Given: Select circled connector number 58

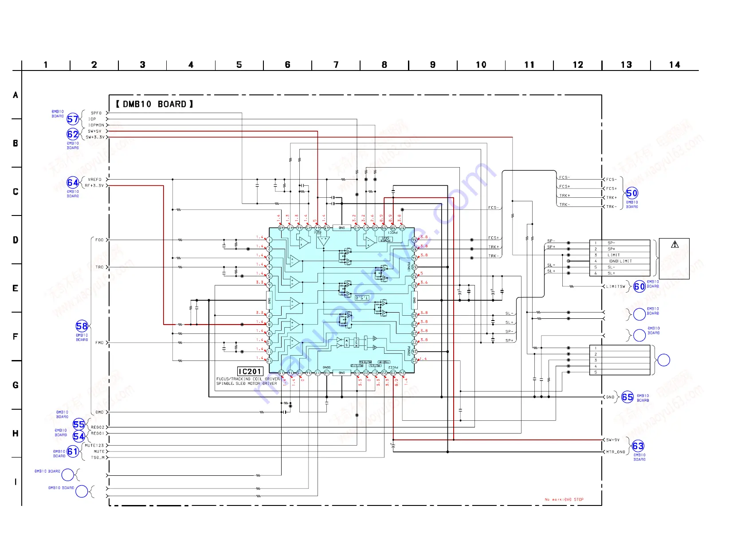Looking at the screenshot, I should (82, 326).
